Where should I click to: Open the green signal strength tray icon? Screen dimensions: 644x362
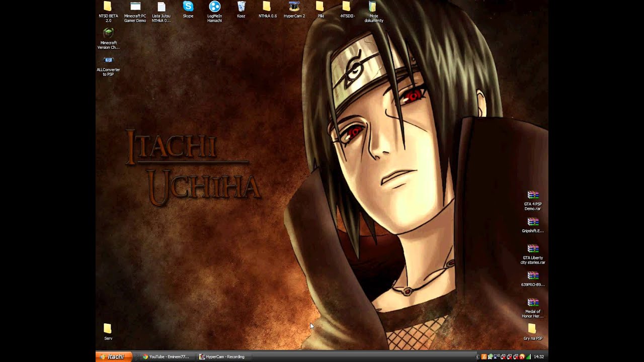pos(528,357)
